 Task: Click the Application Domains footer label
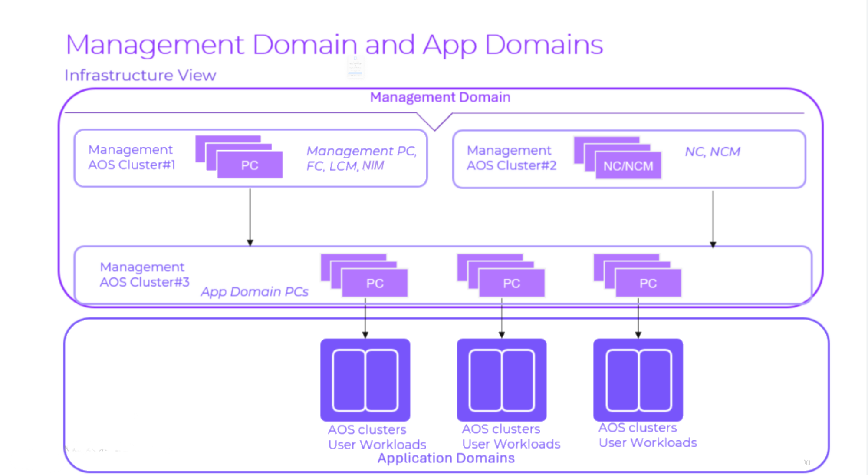(446, 458)
